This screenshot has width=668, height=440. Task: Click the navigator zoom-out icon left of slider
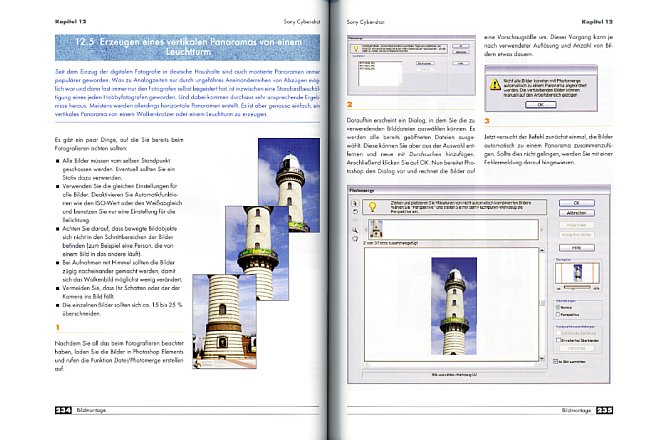click(559, 289)
